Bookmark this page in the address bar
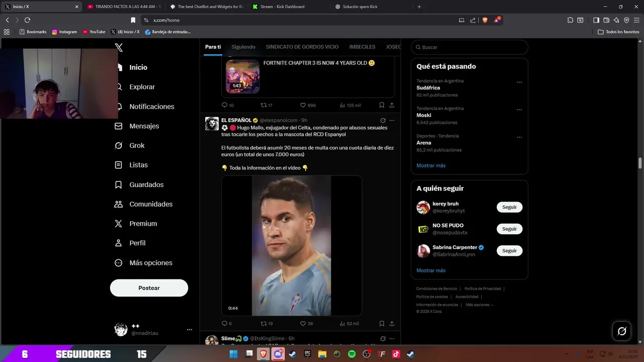This screenshot has height=362, width=644. 133,20
